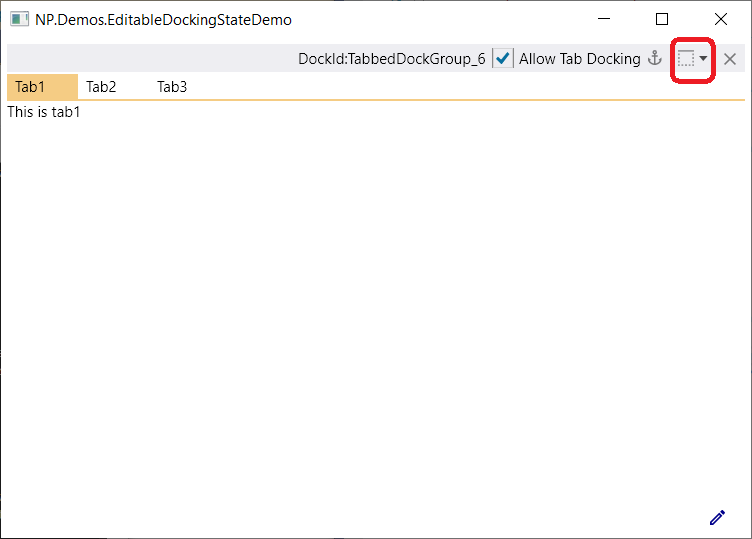Uncheck the Allow Tab Docking checkbox
Image resolution: width=752 pixels, height=539 pixels.
pos(503,59)
